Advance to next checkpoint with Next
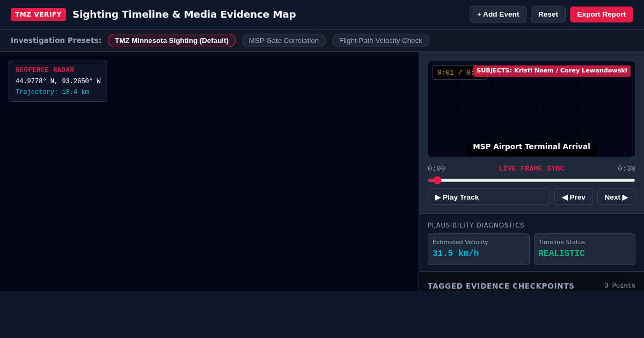 click(616, 197)
